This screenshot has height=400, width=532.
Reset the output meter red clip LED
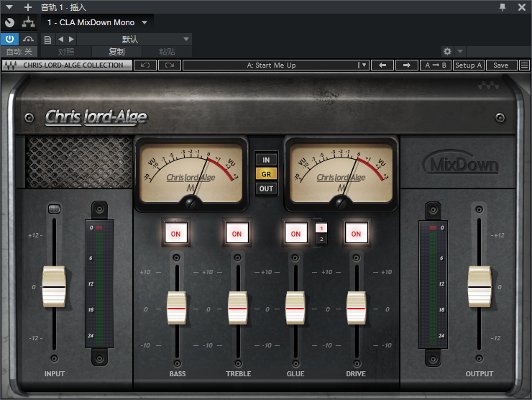(x=434, y=227)
